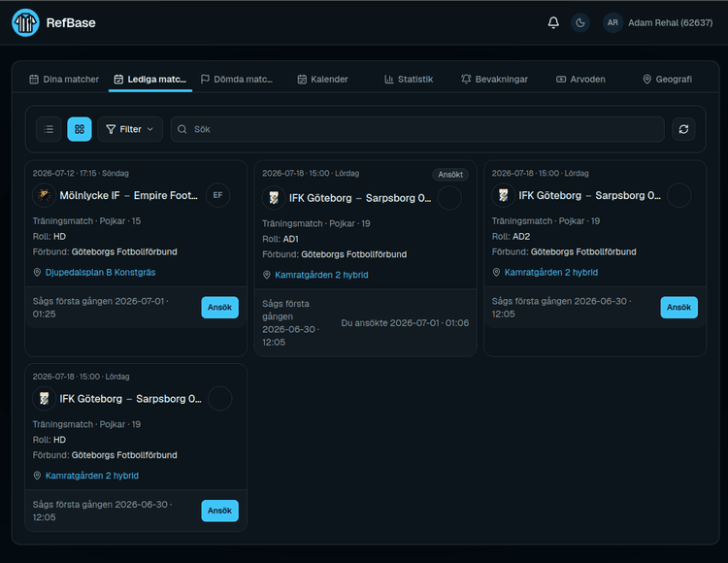Viewport: 728px width, 563px height.
Task: Click Roll: AD1 text
Action: pyautogui.click(x=281, y=239)
